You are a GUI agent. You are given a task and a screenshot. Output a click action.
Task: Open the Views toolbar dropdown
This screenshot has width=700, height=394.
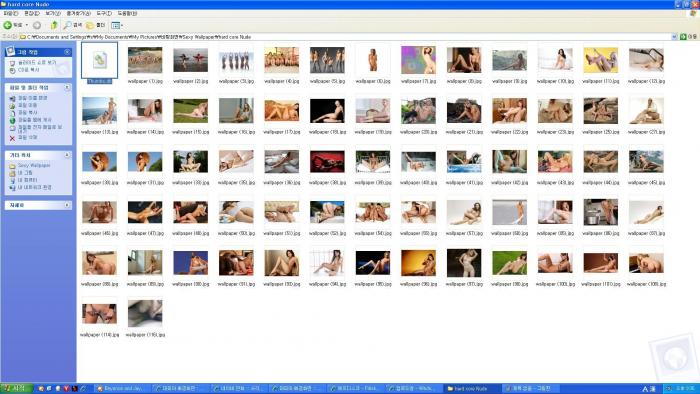pos(117,25)
